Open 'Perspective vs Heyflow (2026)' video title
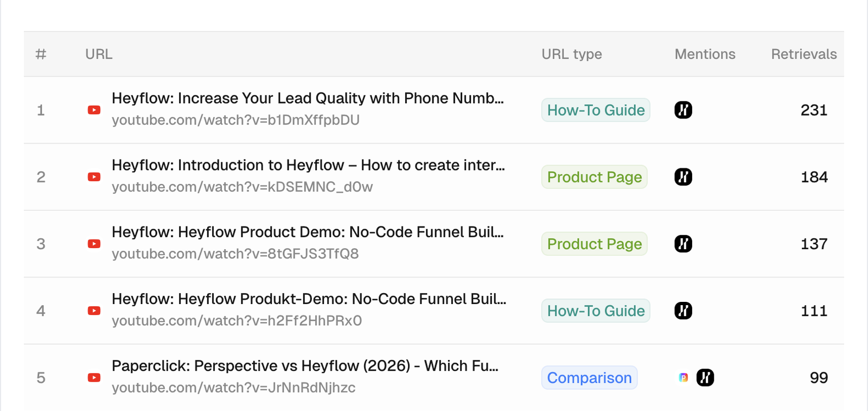The height and width of the screenshot is (411, 868). [x=305, y=365]
